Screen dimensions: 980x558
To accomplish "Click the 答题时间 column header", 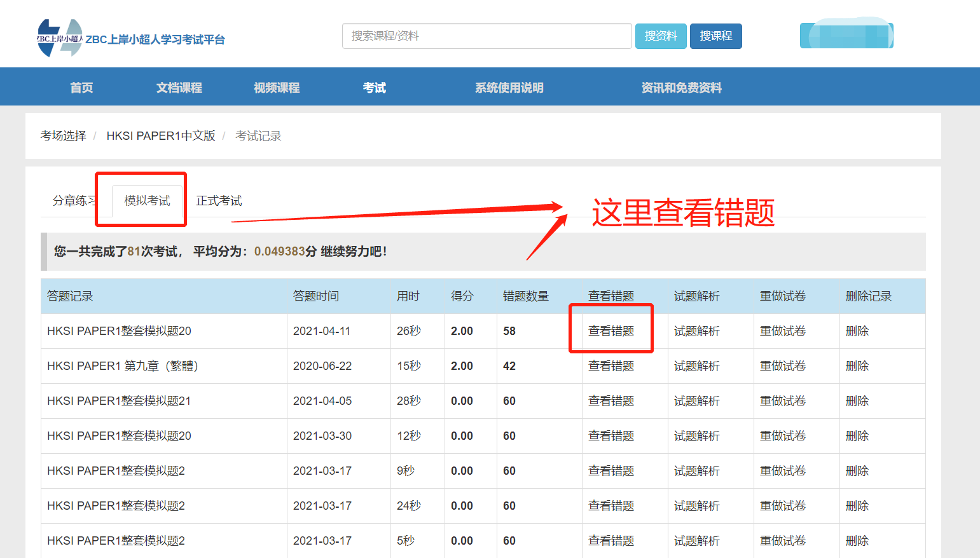I will [316, 296].
